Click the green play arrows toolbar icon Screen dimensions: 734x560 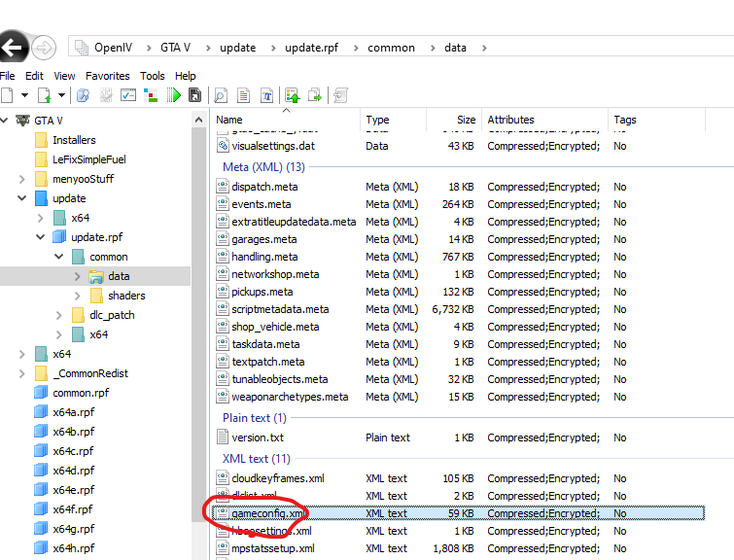(173, 95)
